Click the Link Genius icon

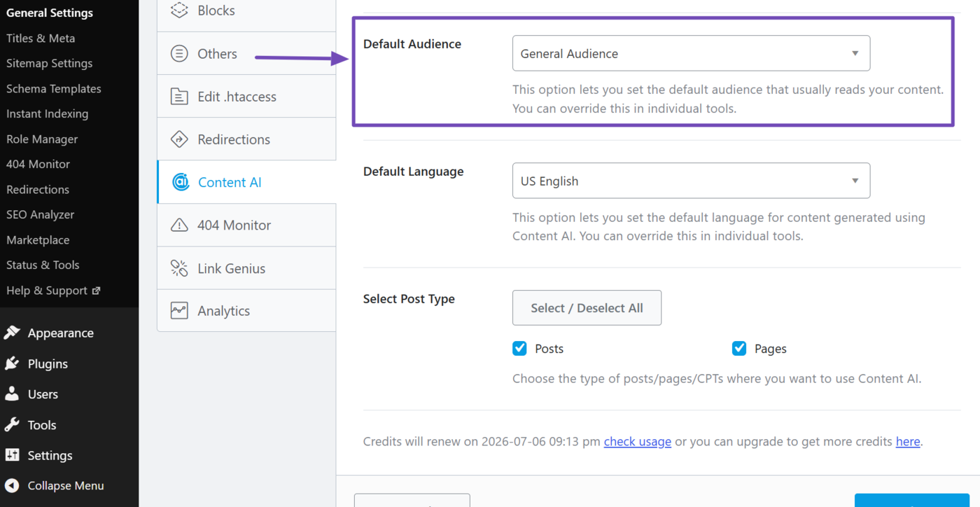coord(179,268)
